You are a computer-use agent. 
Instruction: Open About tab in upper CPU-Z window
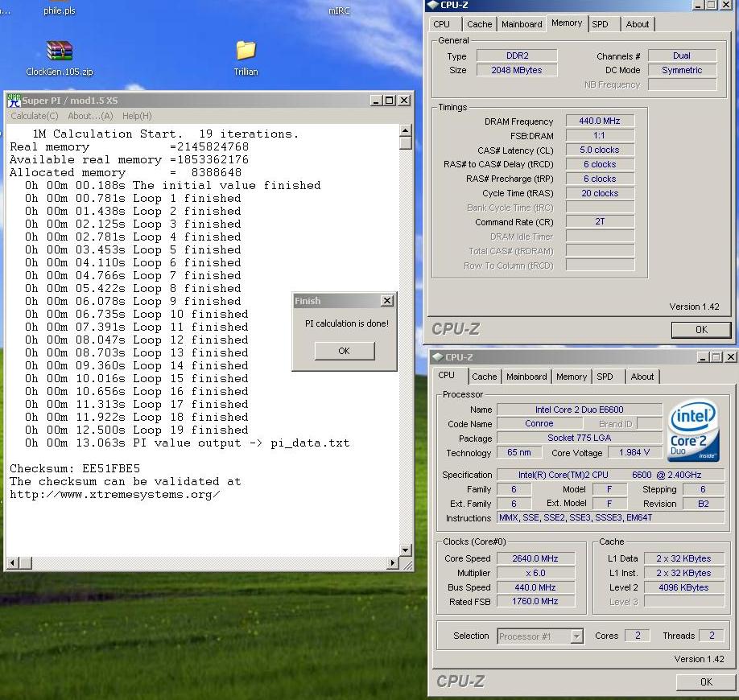638,24
